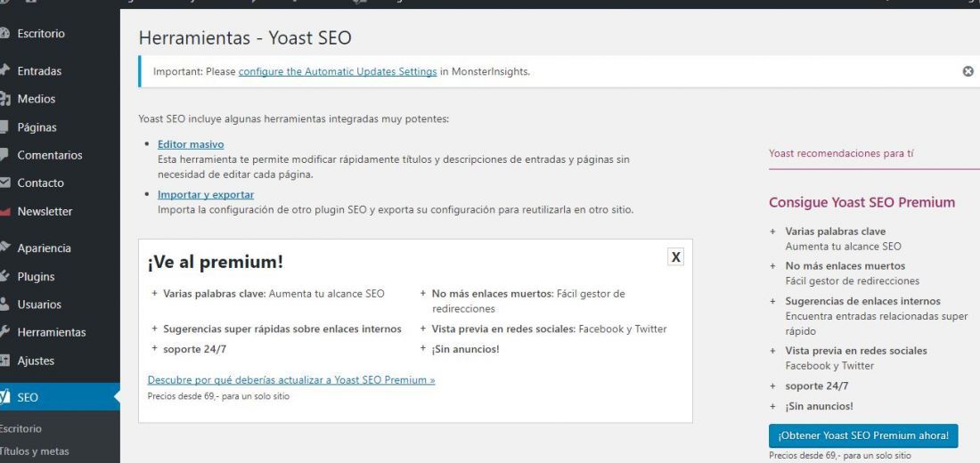This screenshot has width=980, height=463.
Task: Click the Yoast SEO logo icon
Action: tap(4, 397)
